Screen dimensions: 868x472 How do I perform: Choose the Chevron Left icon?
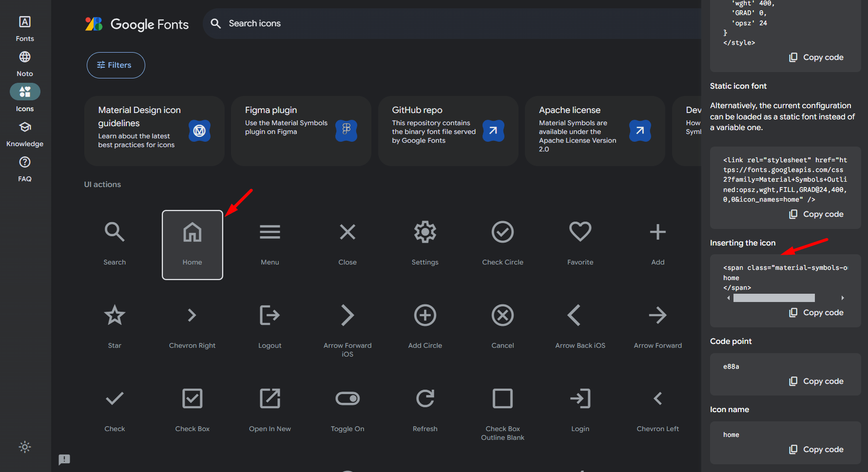coord(657,411)
